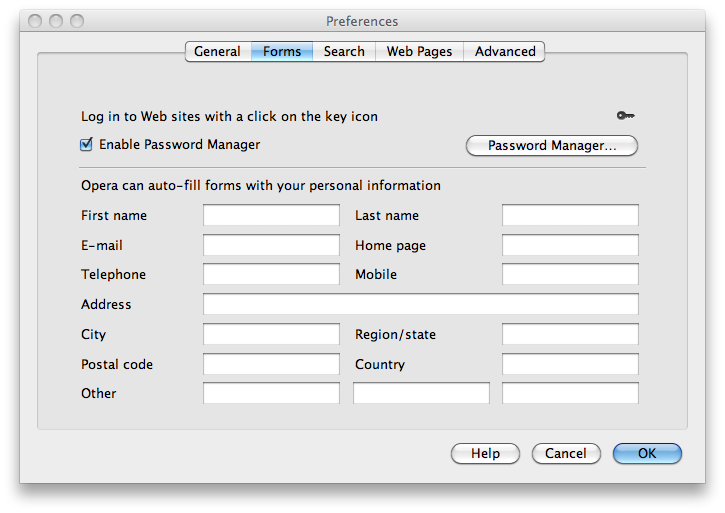Focus the Telephone input field
Viewport: 725px width, 513px height.
click(271, 275)
